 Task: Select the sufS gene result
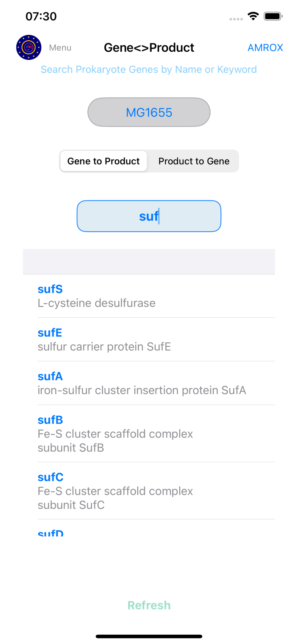(x=149, y=296)
